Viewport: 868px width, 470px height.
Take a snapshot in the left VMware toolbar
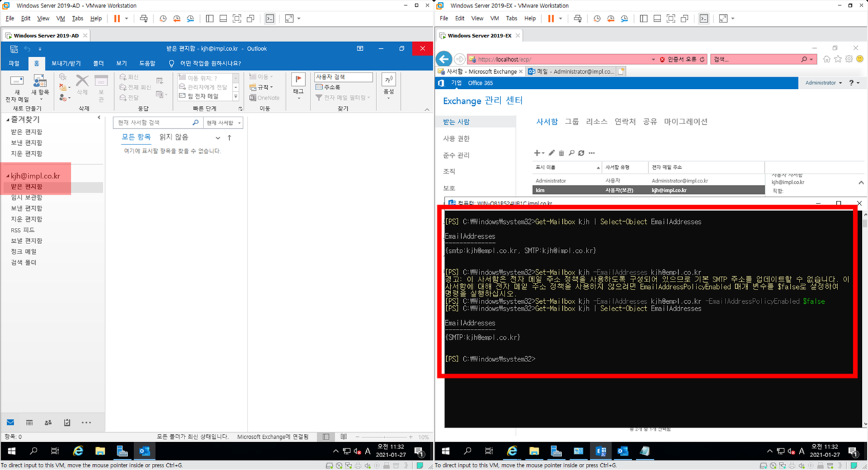pos(163,18)
